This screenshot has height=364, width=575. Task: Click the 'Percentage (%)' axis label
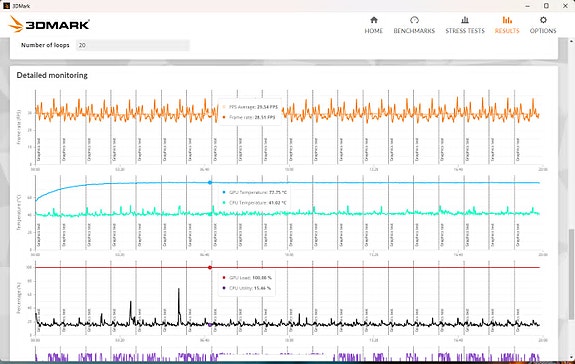click(x=19, y=298)
